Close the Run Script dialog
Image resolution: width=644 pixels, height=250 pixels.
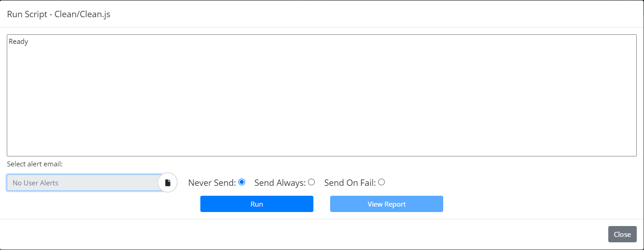tap(622, 234)
